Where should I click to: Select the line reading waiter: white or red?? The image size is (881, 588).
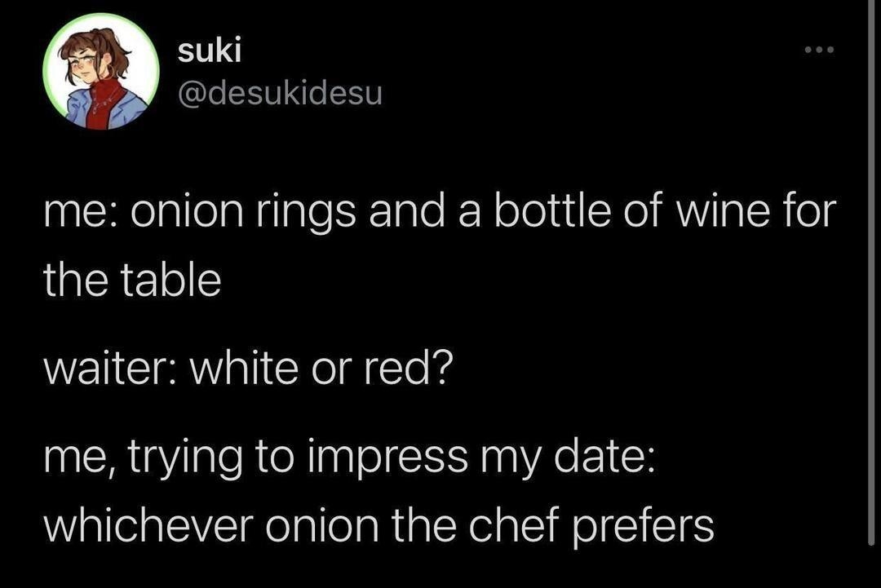[249, 366]
